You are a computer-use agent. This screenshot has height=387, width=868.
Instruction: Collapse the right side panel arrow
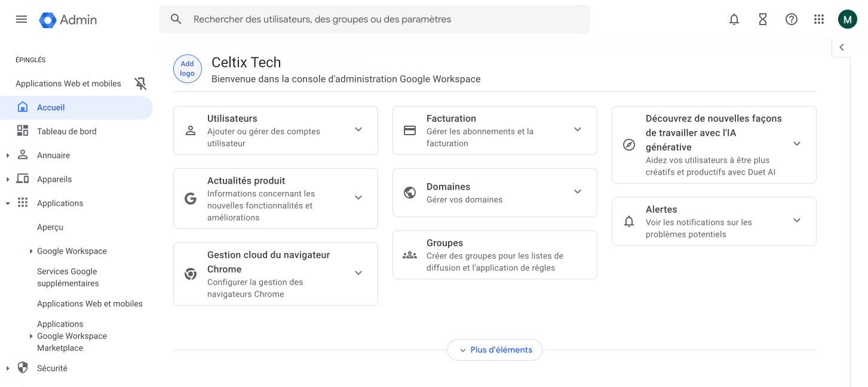tap(841, 47)
